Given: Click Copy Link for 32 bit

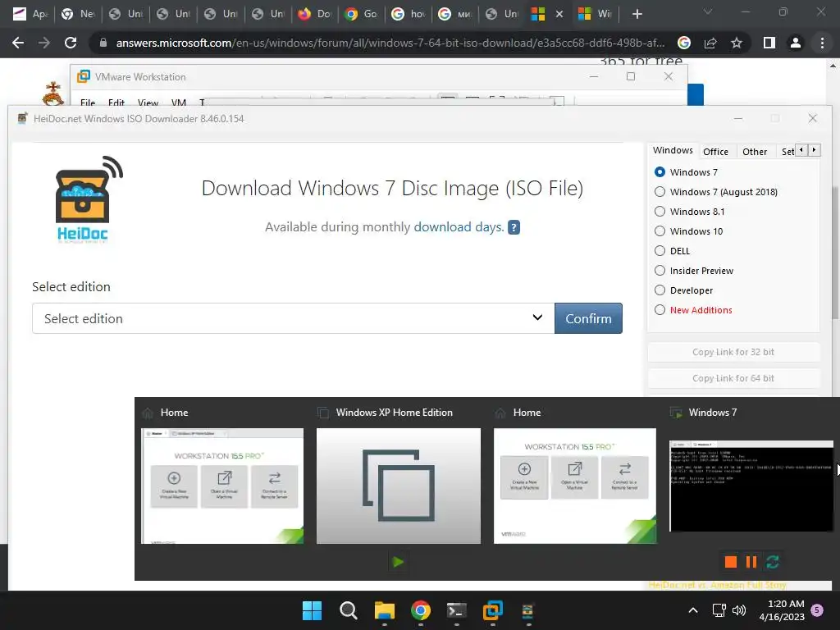Looking at the screenshot, I should tap(733, 352).
